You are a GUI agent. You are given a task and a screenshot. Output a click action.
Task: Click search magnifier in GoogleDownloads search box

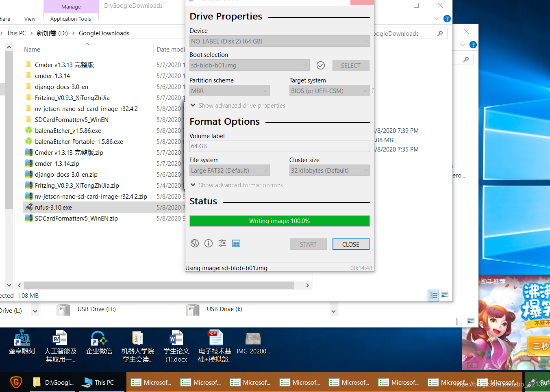[440, 34]
